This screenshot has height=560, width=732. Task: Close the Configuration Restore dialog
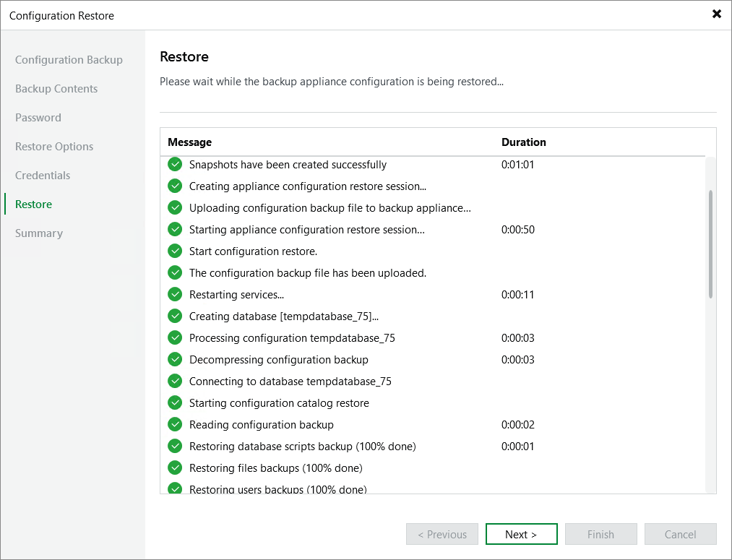click(716, 14)
